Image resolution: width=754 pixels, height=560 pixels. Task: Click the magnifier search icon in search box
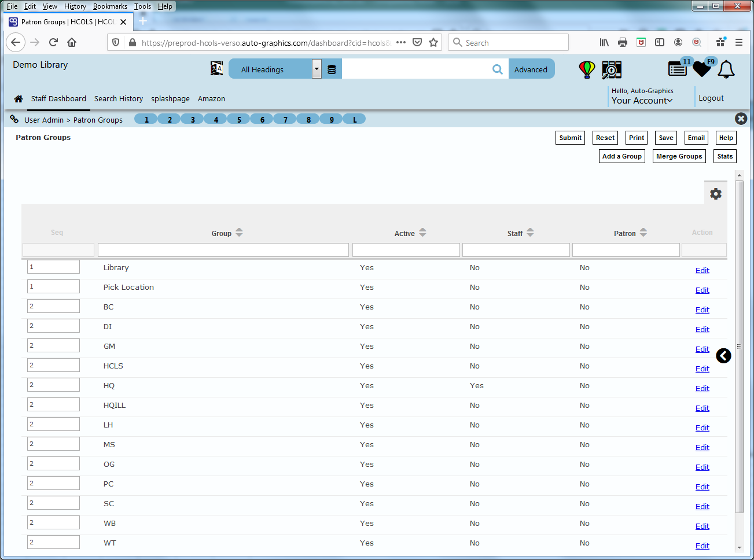(498, 69)
